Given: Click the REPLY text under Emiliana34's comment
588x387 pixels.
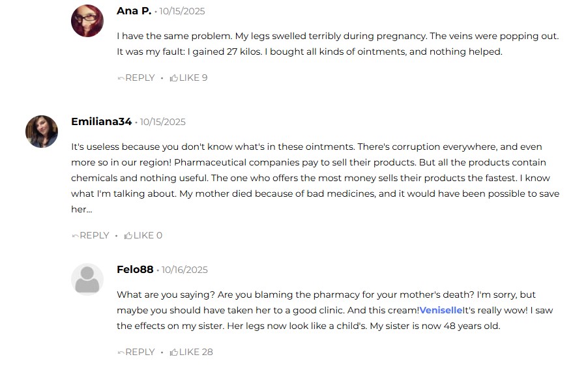Looking at the screenshot, I should pos(94,236).
